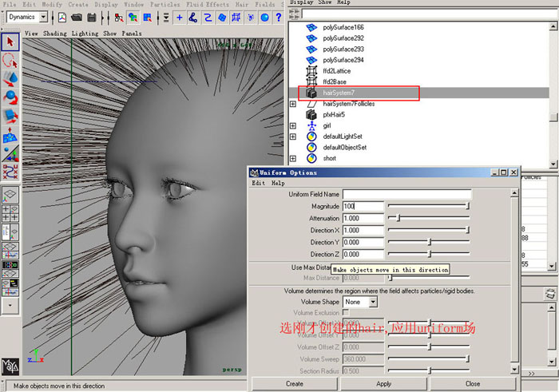
Task: Select the arrow Select tool in toolbox
Action: [x=10, y=42]
